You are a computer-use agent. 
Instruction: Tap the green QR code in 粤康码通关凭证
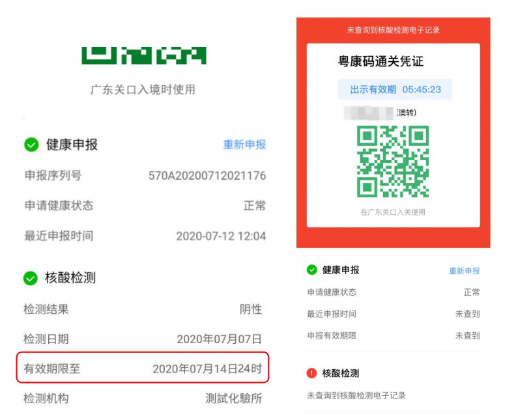(x=393, y=161)
